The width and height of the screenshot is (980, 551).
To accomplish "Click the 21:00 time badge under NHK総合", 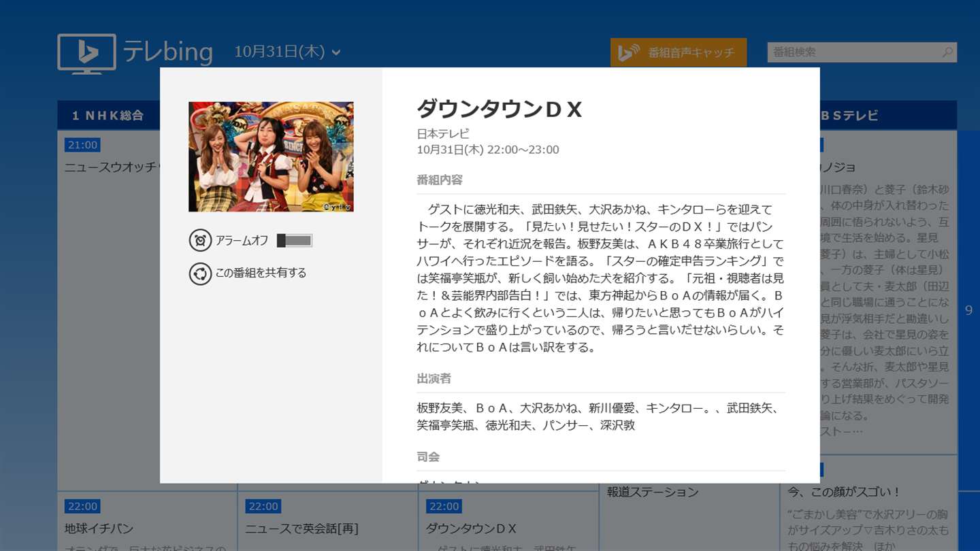I will pos(82,145).
